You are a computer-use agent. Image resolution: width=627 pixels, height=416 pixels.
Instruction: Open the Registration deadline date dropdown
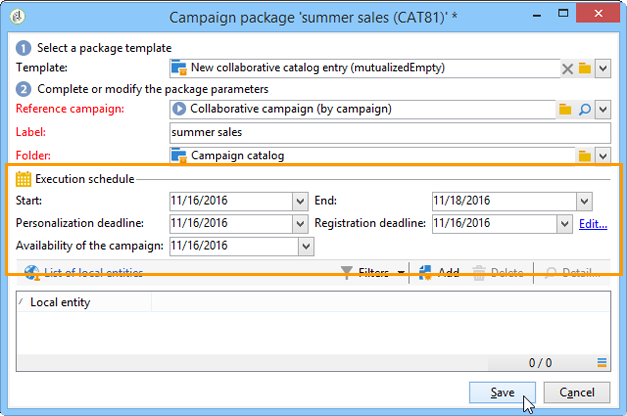[564, 223]
